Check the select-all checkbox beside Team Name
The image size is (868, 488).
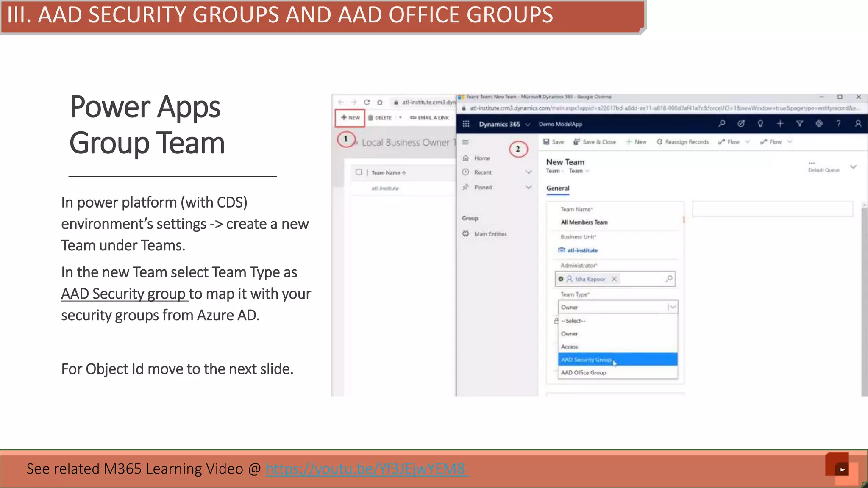click(359, 172)
